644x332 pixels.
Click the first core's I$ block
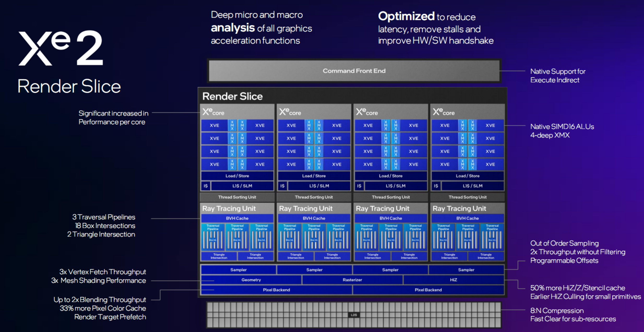click(206, 186)
